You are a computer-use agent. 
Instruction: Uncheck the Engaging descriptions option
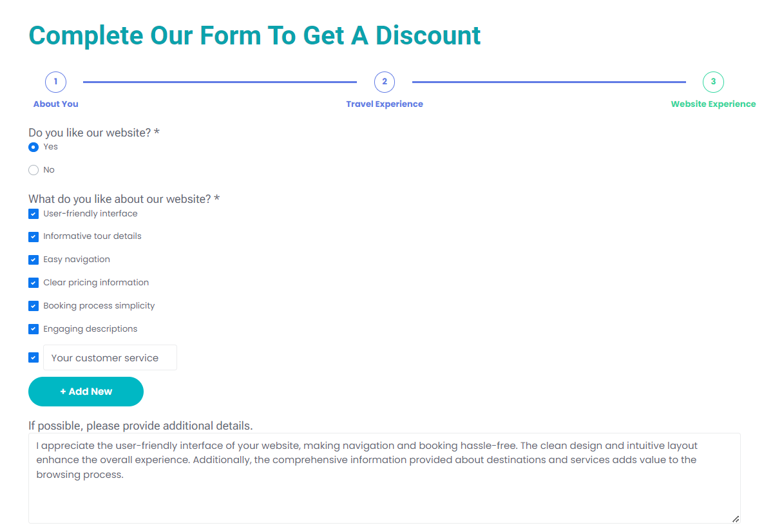(33, 329)
